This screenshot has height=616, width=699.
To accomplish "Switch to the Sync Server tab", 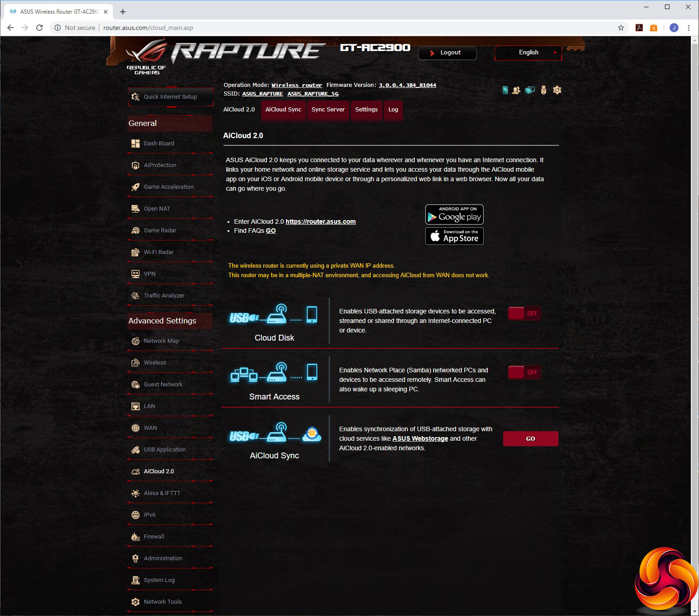I will point(328,110).
